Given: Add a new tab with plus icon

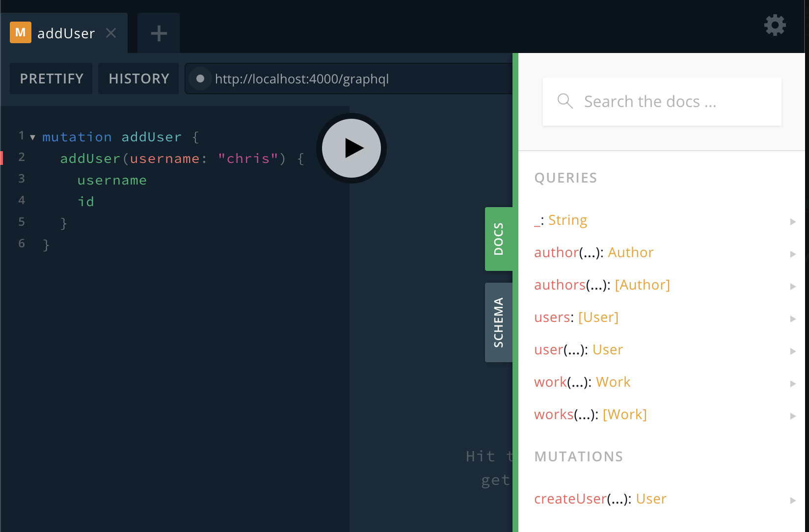Looking at the screenshot, I should tap(159, 33).
